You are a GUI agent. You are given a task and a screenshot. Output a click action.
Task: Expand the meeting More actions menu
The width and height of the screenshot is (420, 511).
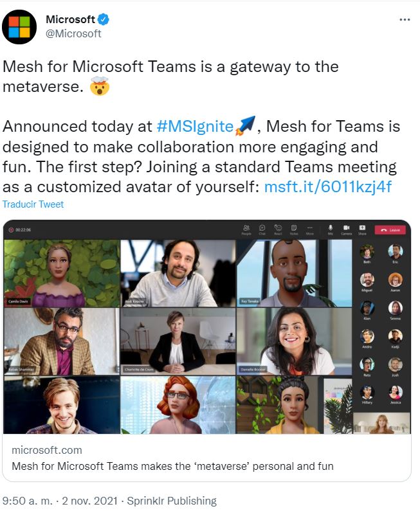310,228
